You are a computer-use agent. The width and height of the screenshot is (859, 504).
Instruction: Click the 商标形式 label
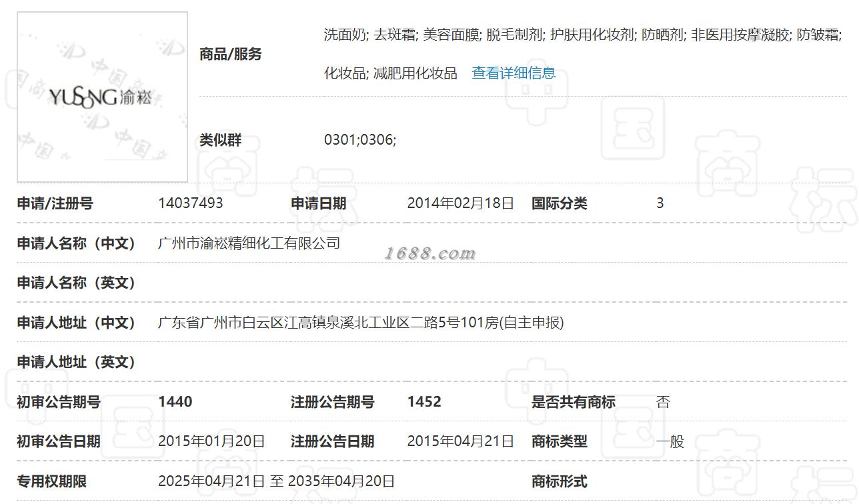(560, 482)
